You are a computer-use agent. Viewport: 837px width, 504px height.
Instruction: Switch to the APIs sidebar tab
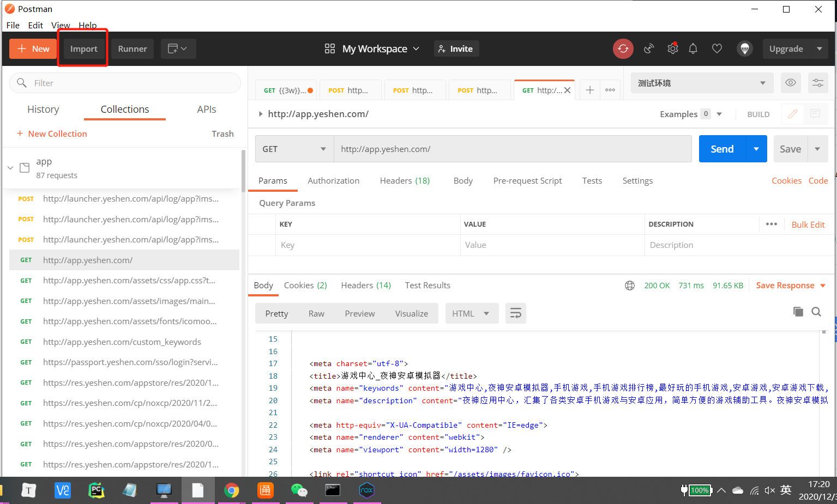click(x=207, y=110)
